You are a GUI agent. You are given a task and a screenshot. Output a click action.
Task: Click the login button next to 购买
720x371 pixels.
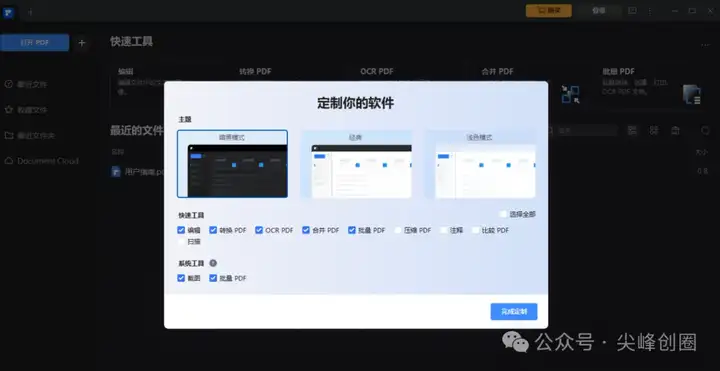pos(599,11)
